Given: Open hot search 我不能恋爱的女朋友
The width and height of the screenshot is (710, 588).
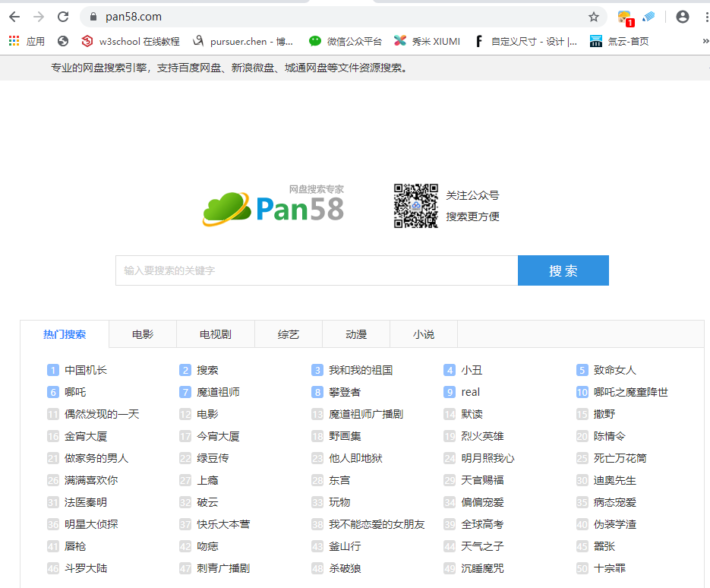Looking at the screenshot, I should click(377, 524).
